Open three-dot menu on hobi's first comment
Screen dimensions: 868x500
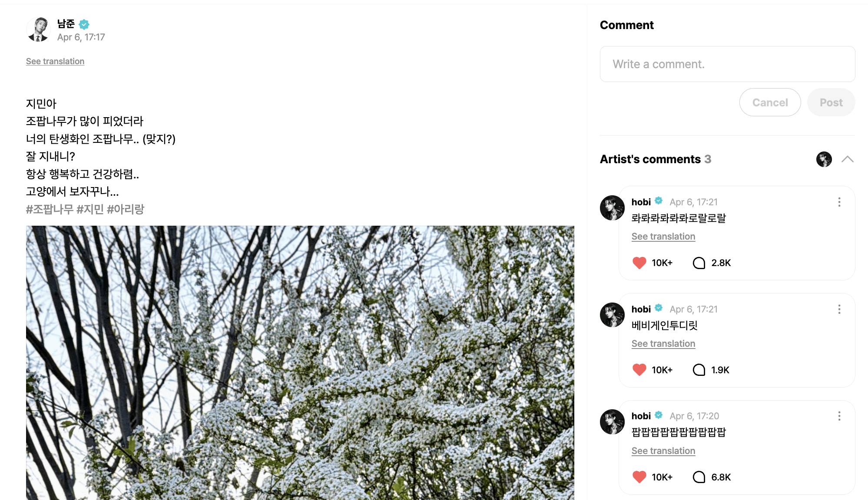(x=839, y=202)
